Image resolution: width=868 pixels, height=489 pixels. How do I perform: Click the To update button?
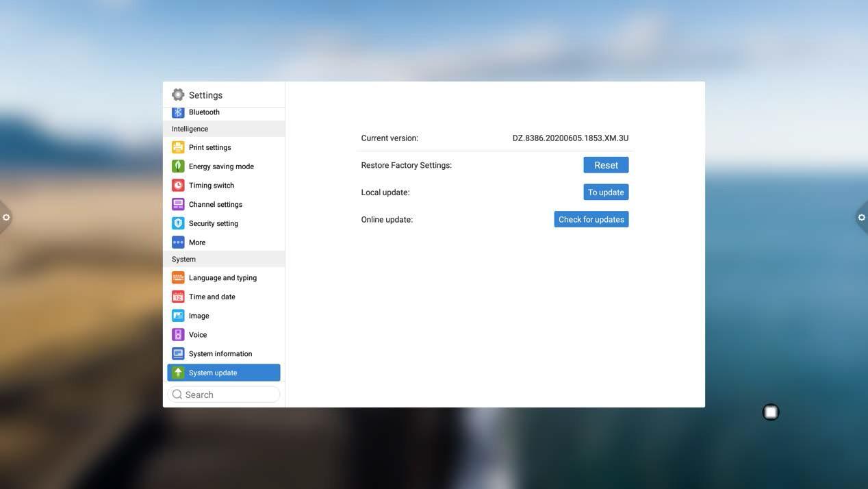(x=606, y=192)
